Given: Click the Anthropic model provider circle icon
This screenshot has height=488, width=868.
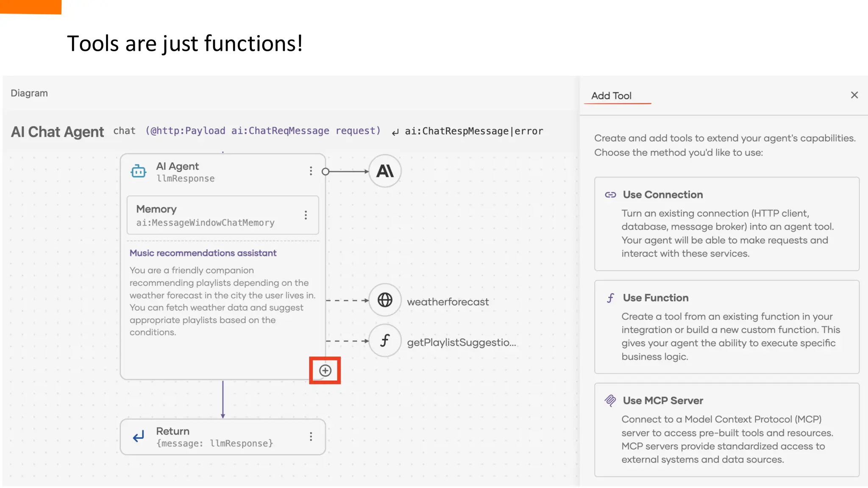Looking at the screenshot, I should pyautogui.click(x=385, y=171).
